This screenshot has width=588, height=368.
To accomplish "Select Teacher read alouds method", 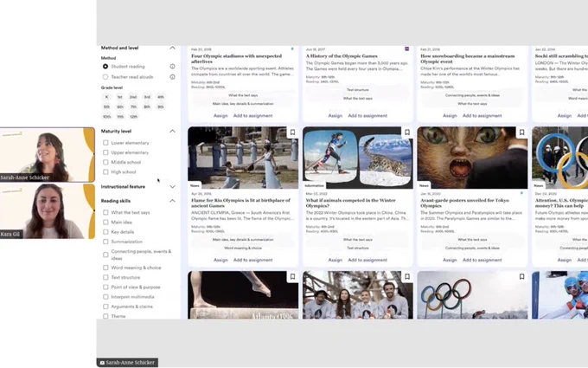I will point(105,77).
